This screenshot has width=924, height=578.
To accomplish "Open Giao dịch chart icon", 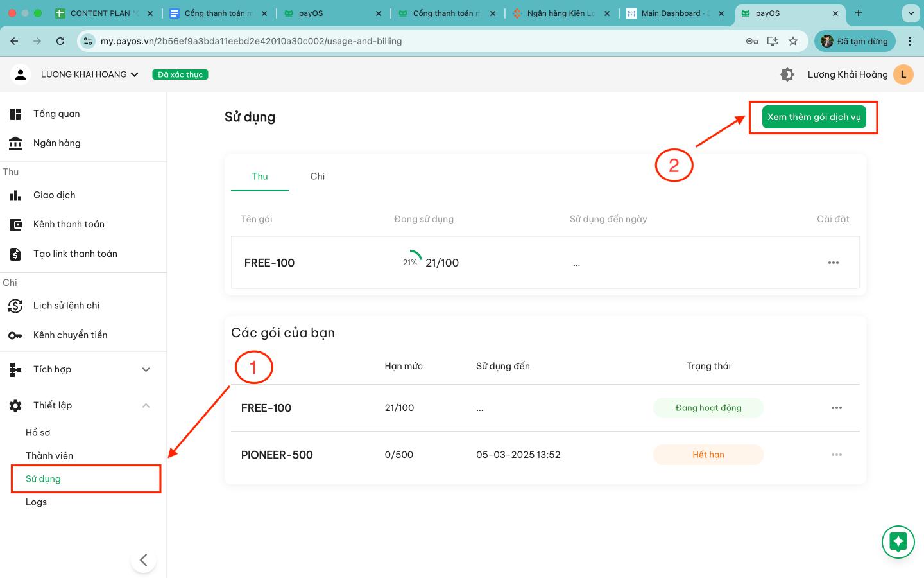I will [x=15, y=195].
